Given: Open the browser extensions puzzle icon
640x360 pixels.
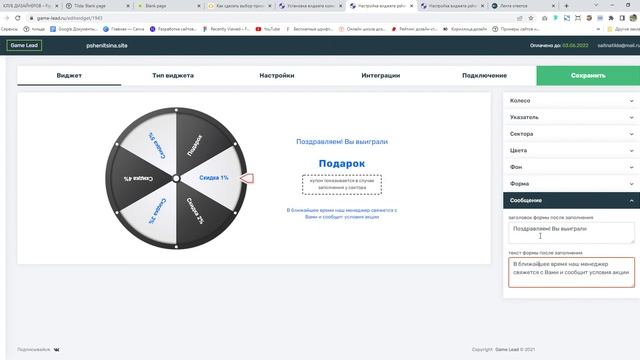Looking at the screenshot, I should (x=611, y=18).
